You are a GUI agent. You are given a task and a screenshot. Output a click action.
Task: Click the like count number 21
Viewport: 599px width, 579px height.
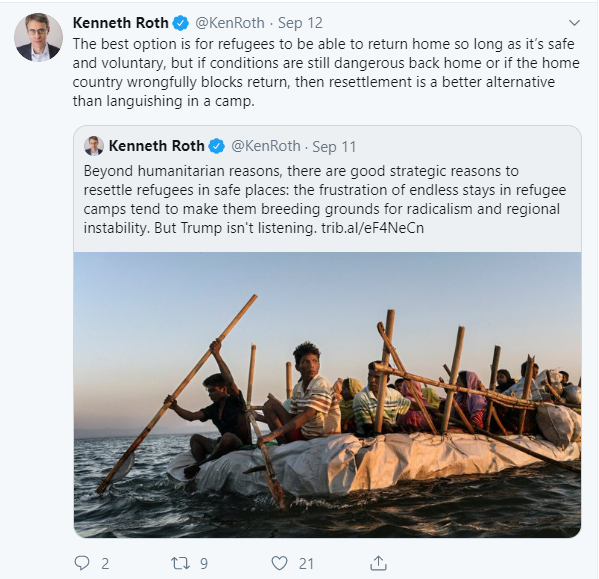coord(306,564)
